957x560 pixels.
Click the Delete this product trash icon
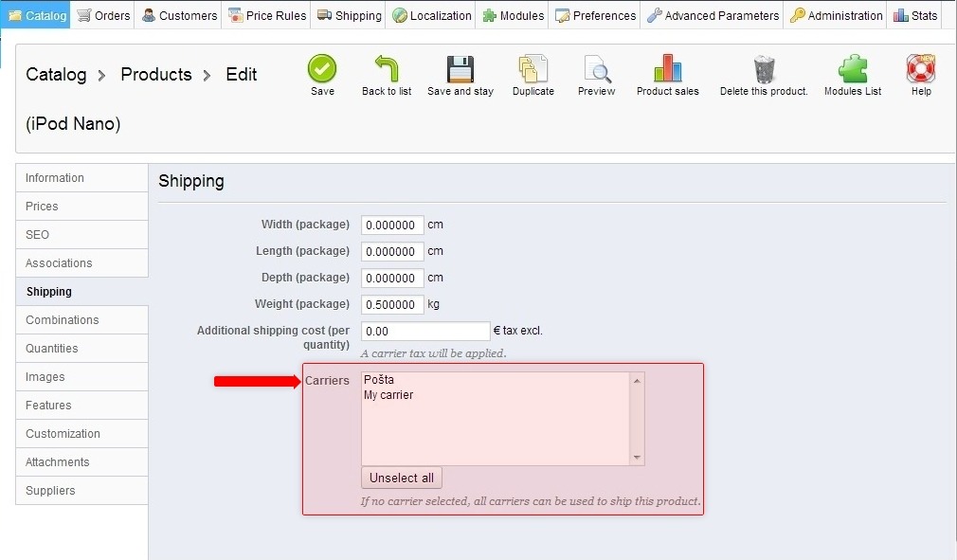[764, 69]
